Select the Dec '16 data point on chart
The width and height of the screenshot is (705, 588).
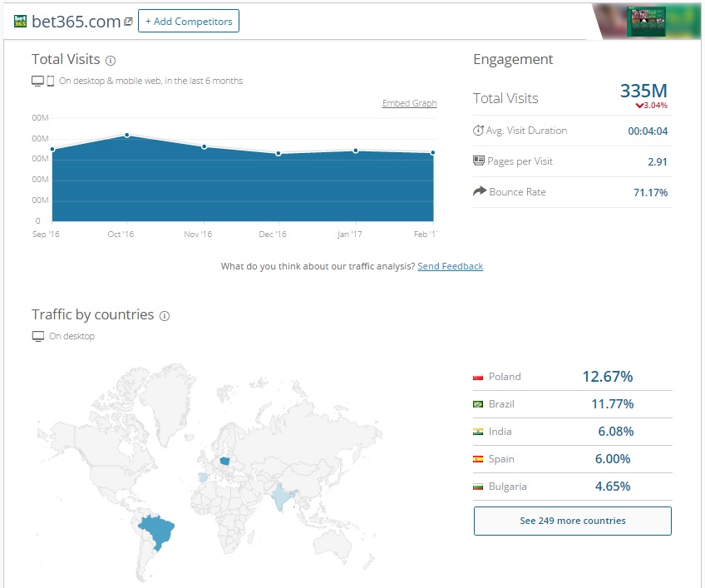[x=279, y=153]
